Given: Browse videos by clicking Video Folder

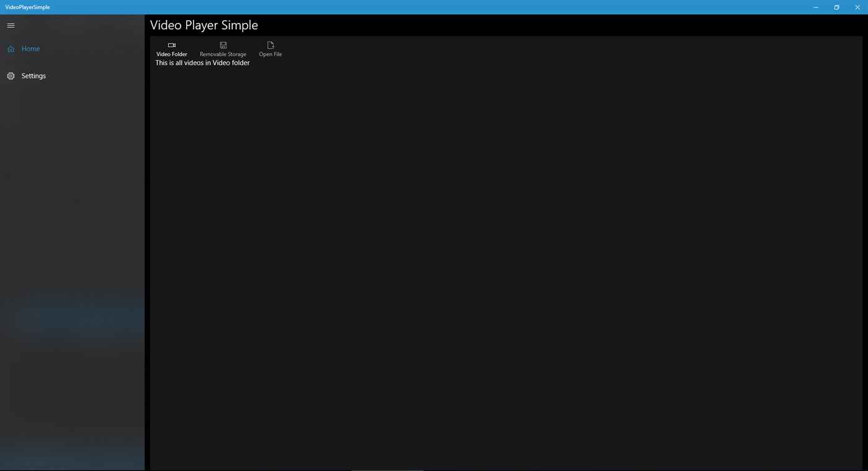Looking at the screenshot, I should click(171, 49).
